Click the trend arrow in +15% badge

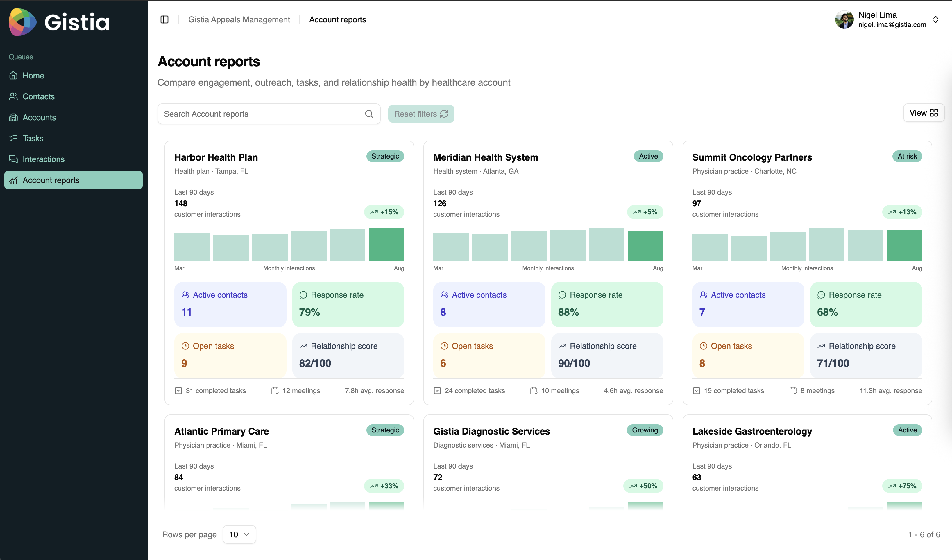pyautogui.click(x=374, y=212)
